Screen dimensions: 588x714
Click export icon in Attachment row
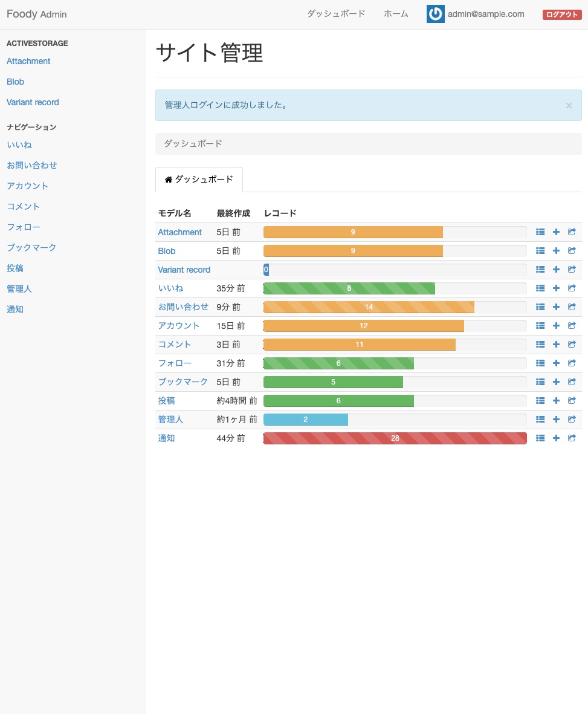[x=572, y=232]
